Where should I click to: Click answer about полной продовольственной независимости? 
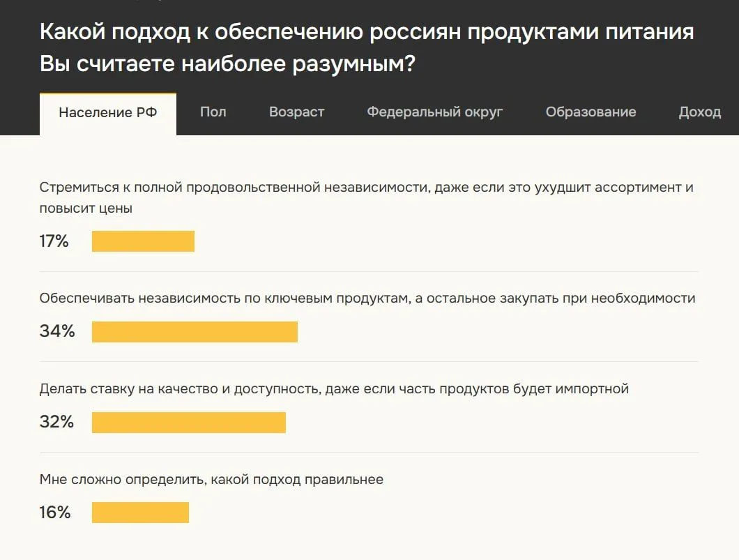(366, 197)
